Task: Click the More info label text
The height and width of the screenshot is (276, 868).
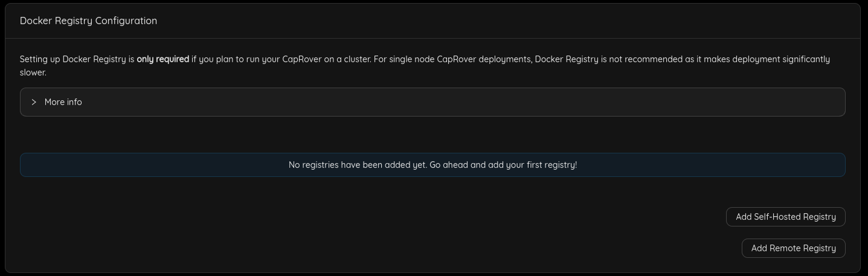Action: (x=63, y=102)
